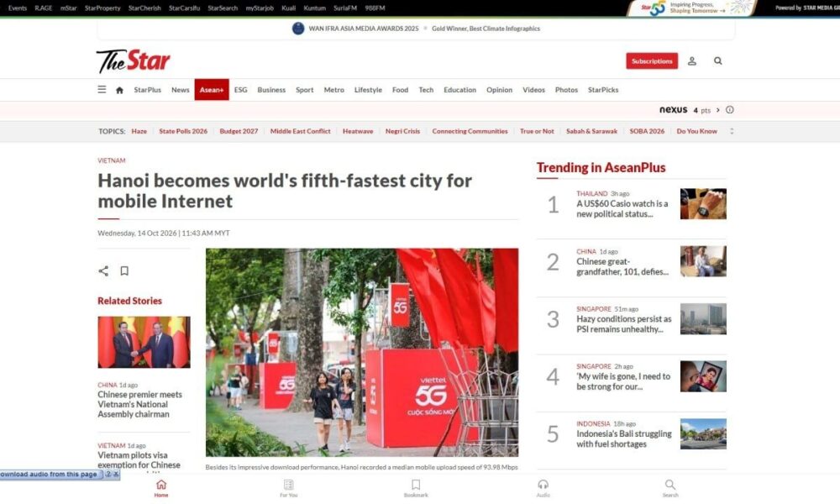This screenshot has width=840, height=504.
Task: Open the Budget 2027 topic
Action: [239, 131]
